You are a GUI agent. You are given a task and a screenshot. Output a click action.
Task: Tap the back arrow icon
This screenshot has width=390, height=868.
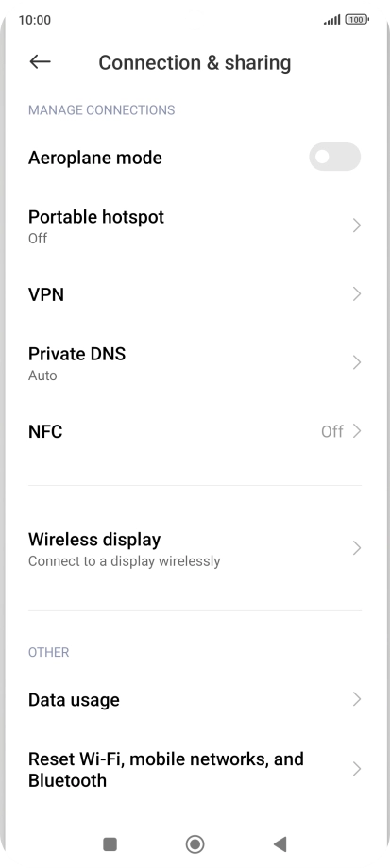pyautogui.click(x=40, y=62)
